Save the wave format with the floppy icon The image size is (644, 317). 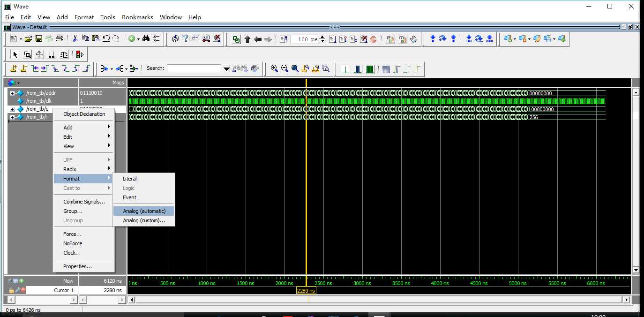39,39
